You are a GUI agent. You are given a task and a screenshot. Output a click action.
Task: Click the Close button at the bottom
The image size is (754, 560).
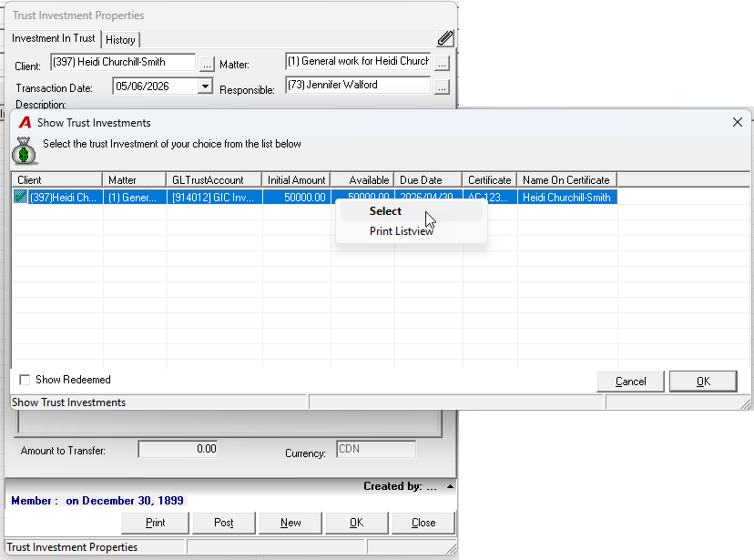423,523
